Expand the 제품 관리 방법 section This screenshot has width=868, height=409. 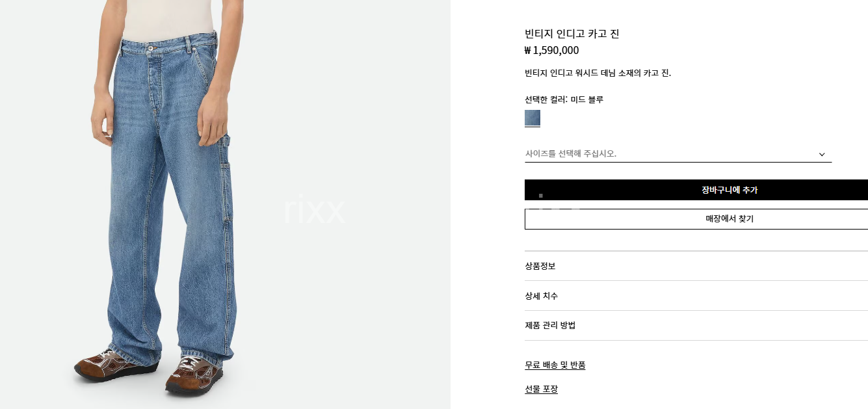[696, 325]
